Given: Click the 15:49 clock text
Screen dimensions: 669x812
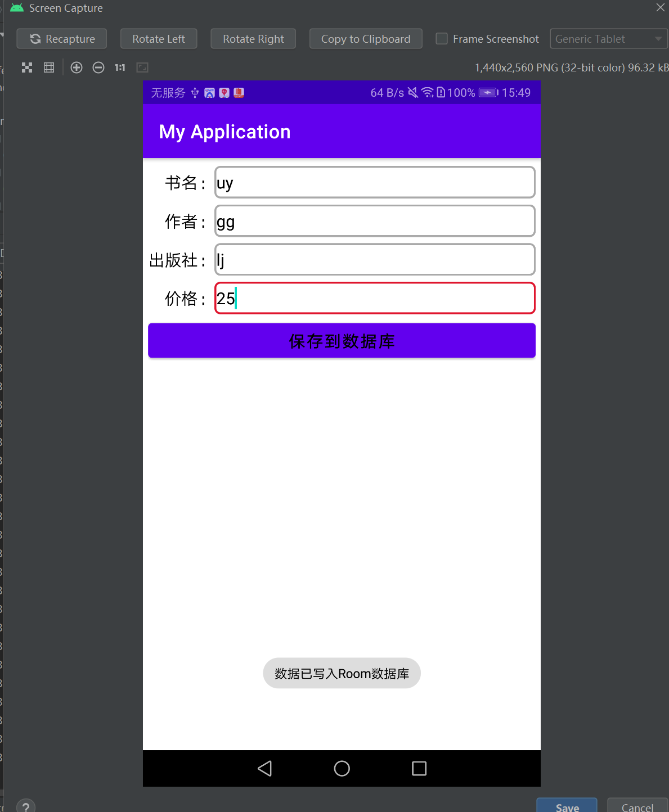Looking at the screenshot, I should pos(516,93).
